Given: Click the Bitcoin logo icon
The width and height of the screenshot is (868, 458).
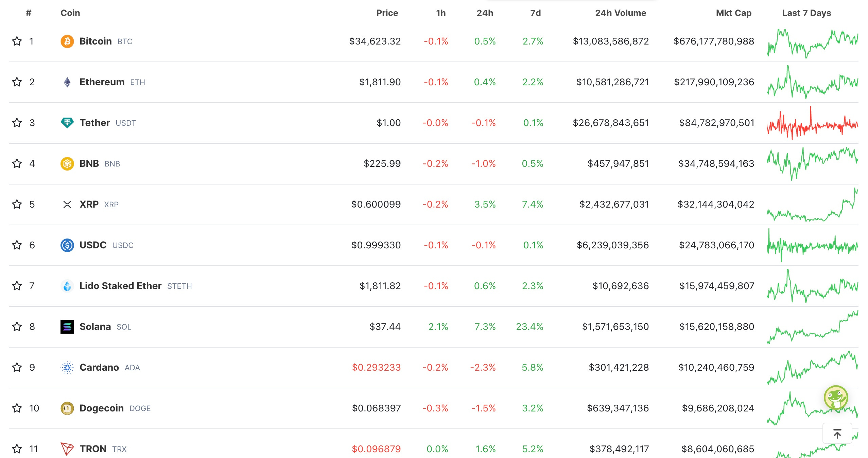Looking at the screenshot, I should pos(67,41).
